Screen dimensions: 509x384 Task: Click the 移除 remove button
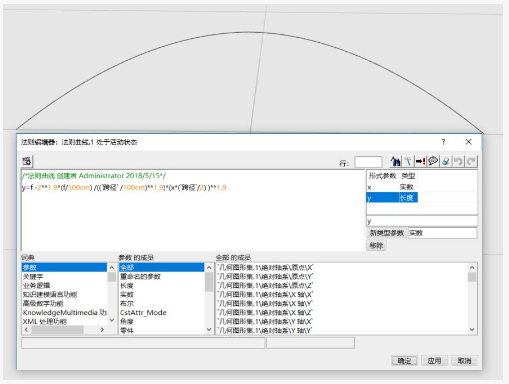pyautogui.click(x=376, y=245)
